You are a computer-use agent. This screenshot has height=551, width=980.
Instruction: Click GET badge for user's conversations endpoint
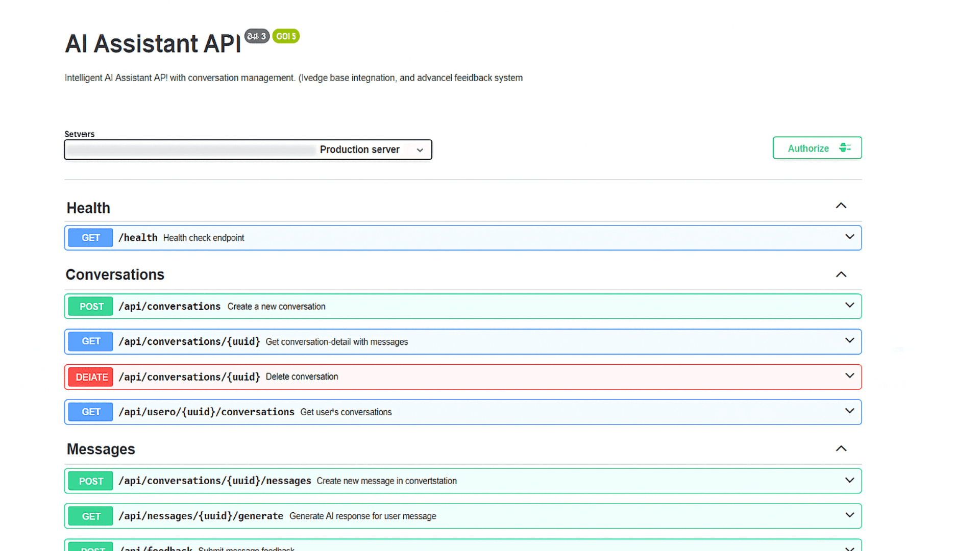point(91,412)
